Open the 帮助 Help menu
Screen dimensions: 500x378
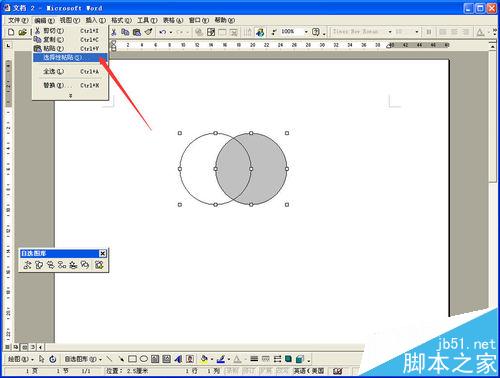coord(225,20)
